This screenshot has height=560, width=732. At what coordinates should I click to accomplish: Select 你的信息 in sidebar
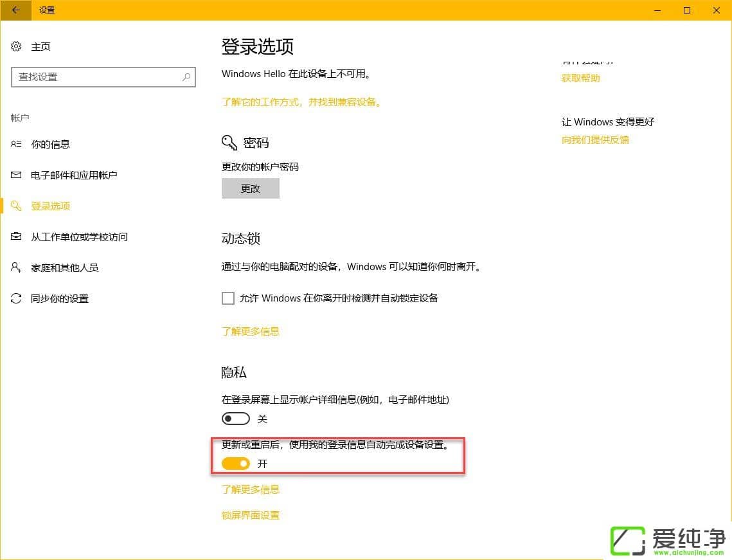point(50,144)
